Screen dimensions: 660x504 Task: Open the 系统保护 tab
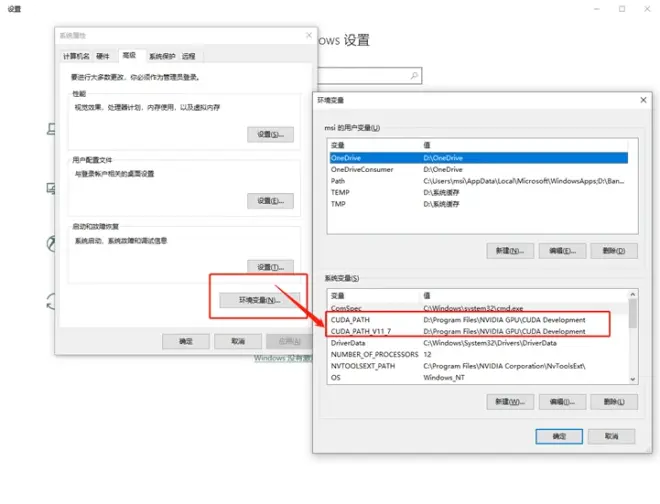(162, 56)
